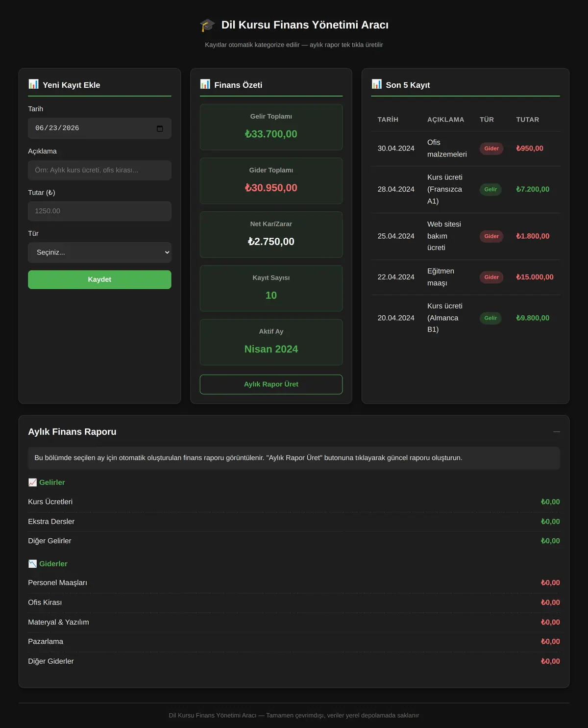Click the Ekstra Dersler report row label

pos(51,522)
